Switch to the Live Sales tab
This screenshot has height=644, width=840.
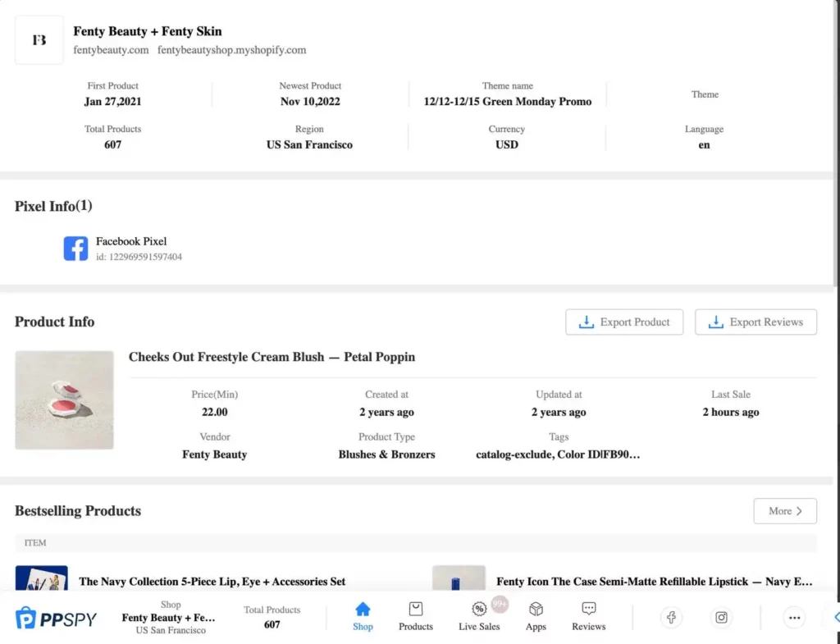tap(479, 617)
